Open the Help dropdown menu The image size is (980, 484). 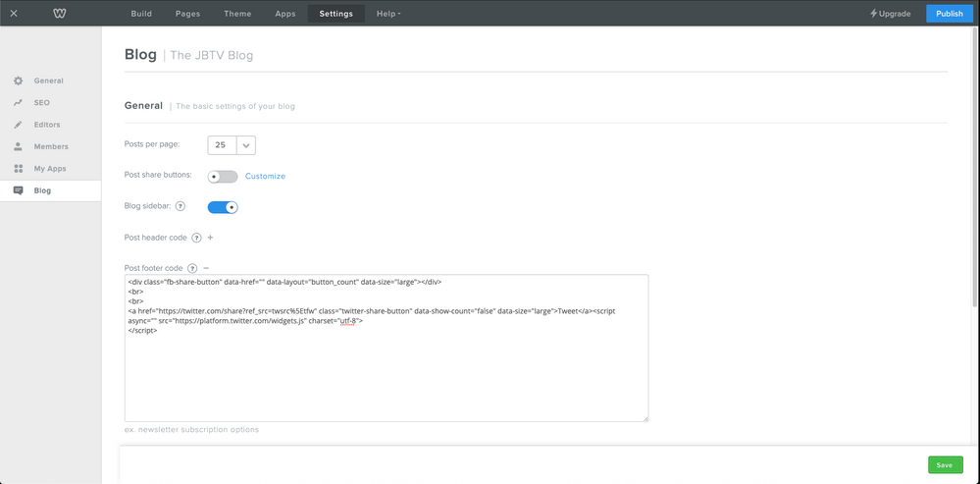(x=388, y=14)
